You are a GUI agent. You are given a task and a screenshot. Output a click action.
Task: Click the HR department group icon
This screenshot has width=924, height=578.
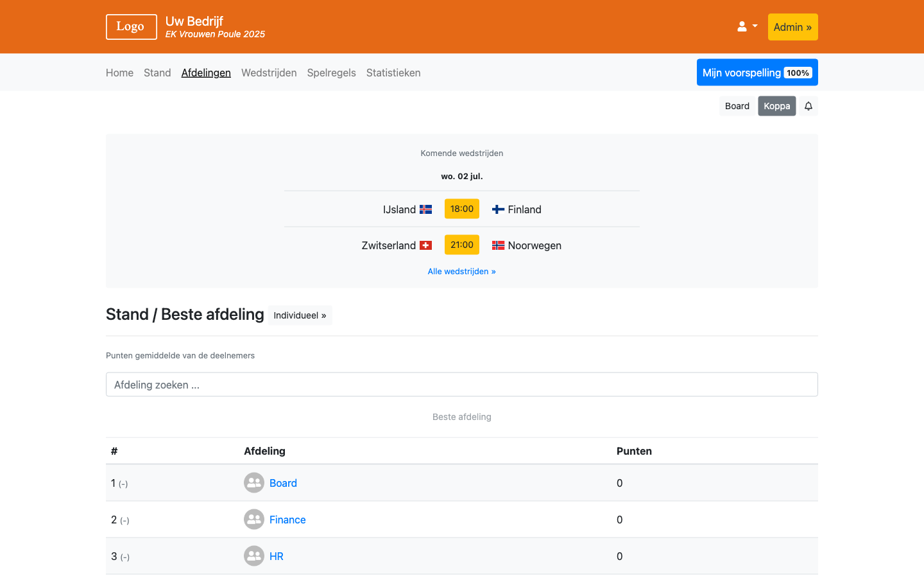point(254,556)
